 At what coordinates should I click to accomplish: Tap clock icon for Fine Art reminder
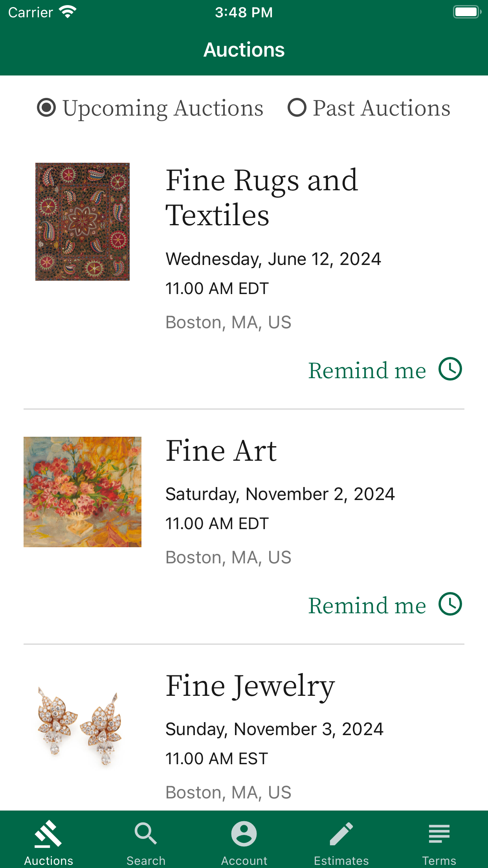pos(450,604)
